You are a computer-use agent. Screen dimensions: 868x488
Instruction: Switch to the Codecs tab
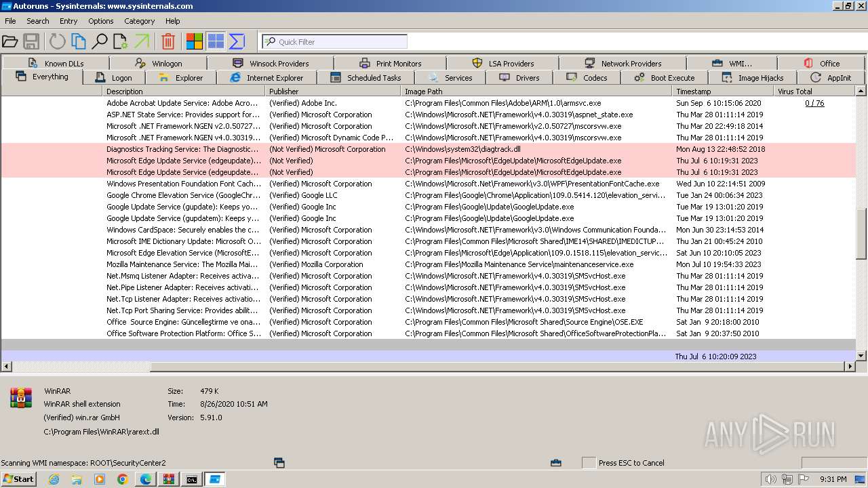[587, 78]
